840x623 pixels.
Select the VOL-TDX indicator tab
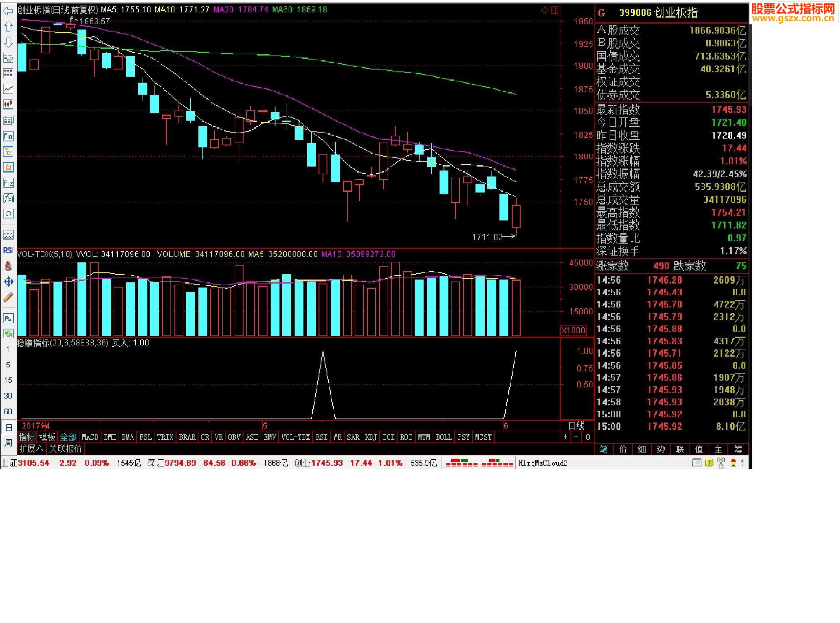click(296, 437)
